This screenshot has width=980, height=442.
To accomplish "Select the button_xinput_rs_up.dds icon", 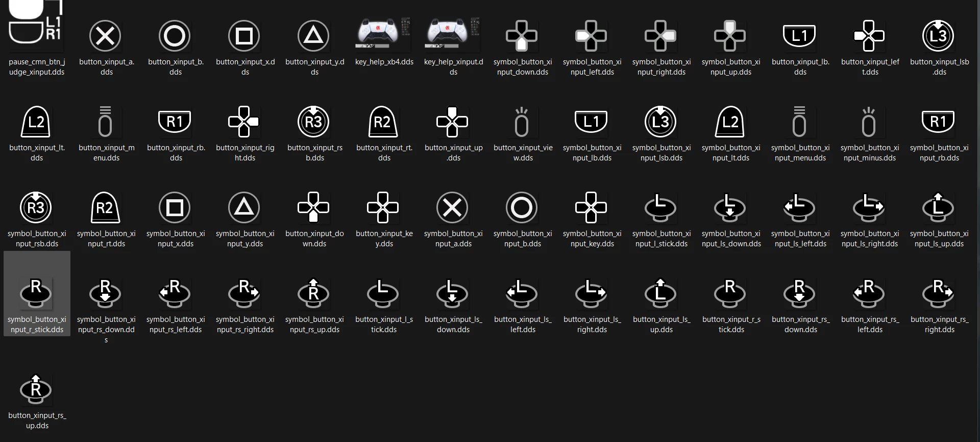I will coord(36,389).
